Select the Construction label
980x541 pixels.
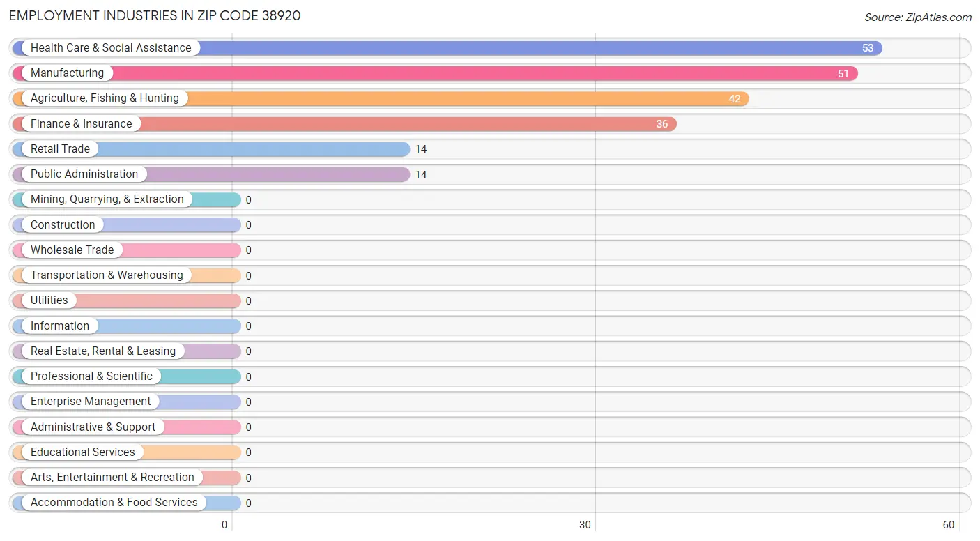(63, 225)
